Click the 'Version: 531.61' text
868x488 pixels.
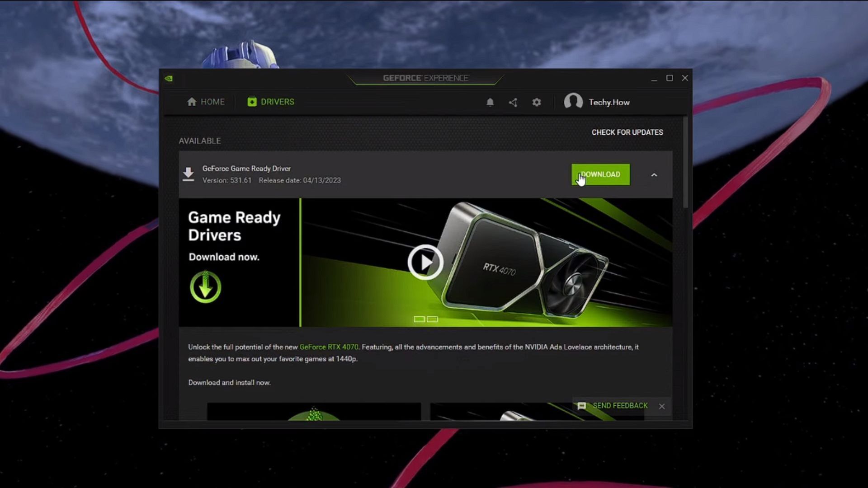[227, 180]
